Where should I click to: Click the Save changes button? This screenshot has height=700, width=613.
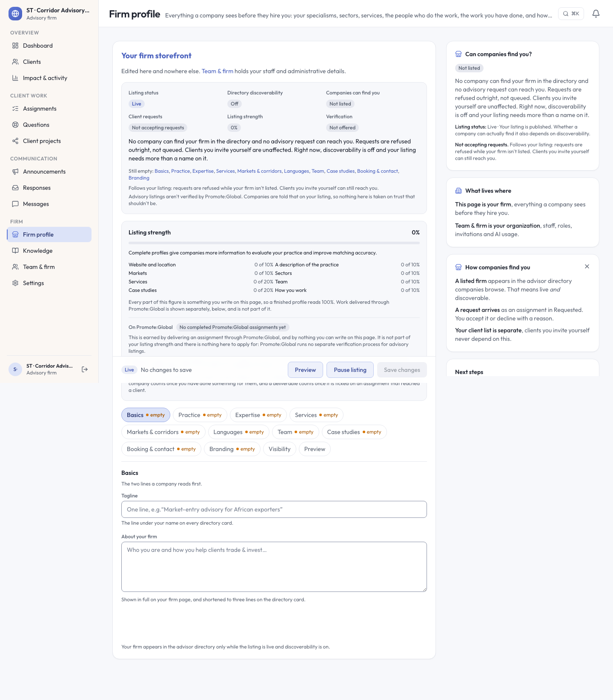[402, 370]
